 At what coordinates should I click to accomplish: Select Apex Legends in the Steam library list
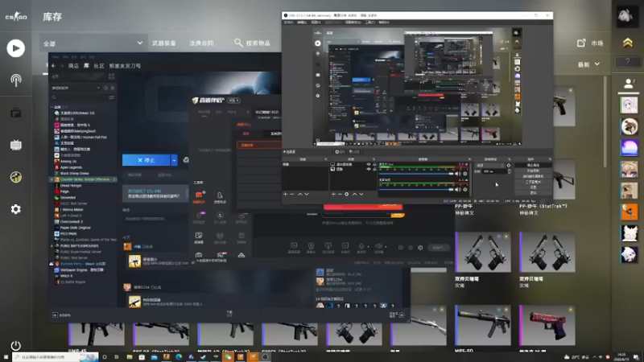pos(71,167)
